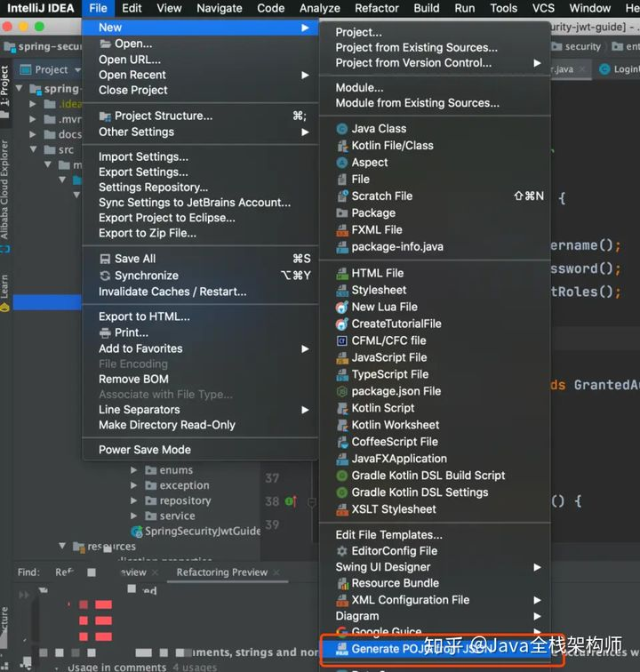Click the TypeScript File icon
Screen dimensions: 640x672
tap(341, 374)
